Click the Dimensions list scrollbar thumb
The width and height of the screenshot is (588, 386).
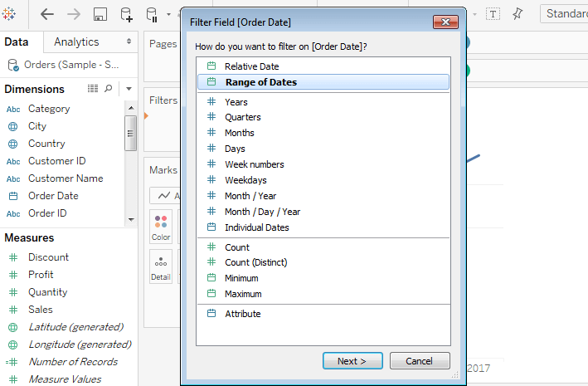130,134
